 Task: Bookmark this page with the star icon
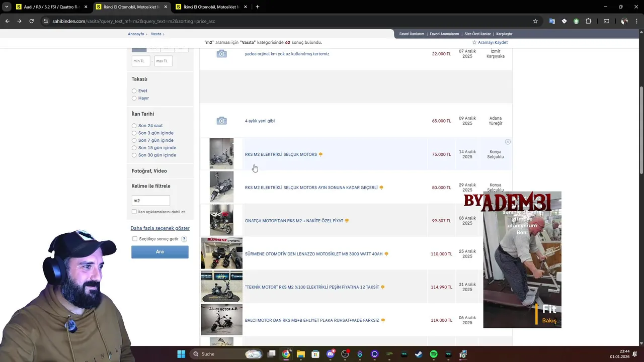click(x=535, y=21)
